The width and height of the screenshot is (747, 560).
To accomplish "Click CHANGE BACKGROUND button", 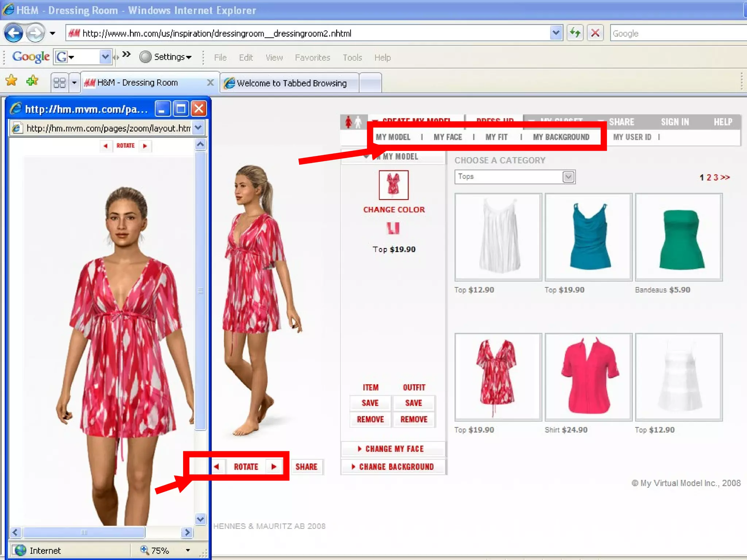I will (x=393, y=467).
